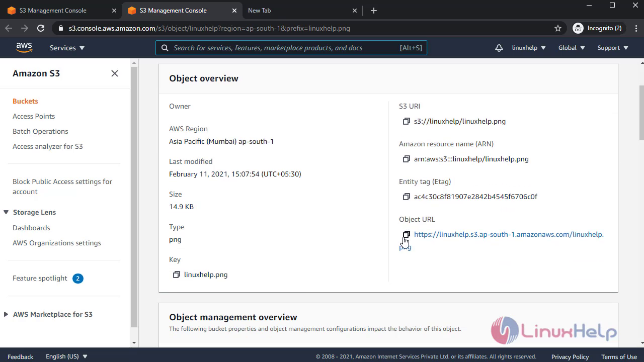This screenshot has height=362, width=644.
Task: Open Access analyzer for S3
Action: [x=48, y=146]
